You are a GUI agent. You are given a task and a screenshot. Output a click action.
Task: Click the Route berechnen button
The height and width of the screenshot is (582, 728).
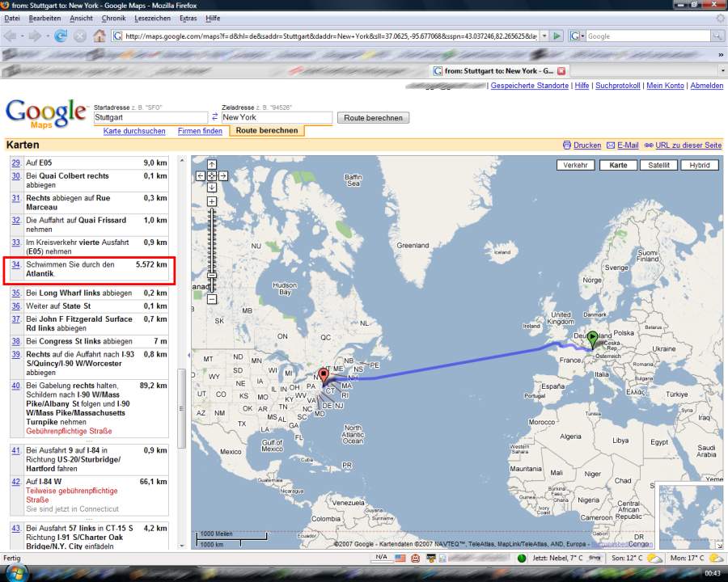point(373,118)
